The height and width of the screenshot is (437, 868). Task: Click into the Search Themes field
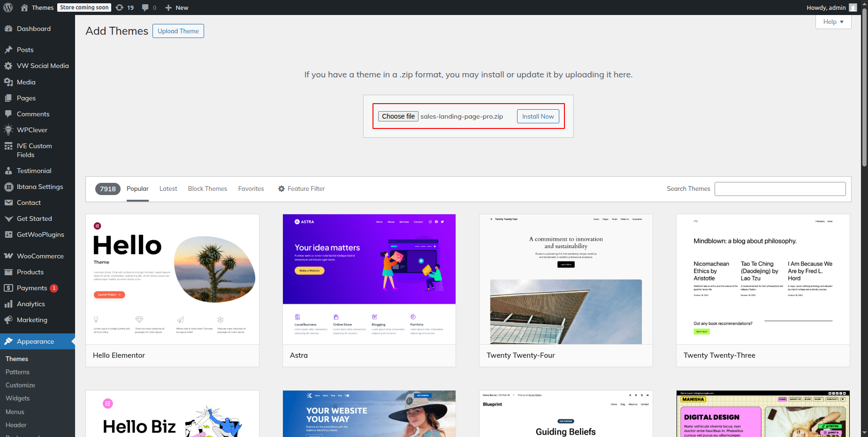780,189
